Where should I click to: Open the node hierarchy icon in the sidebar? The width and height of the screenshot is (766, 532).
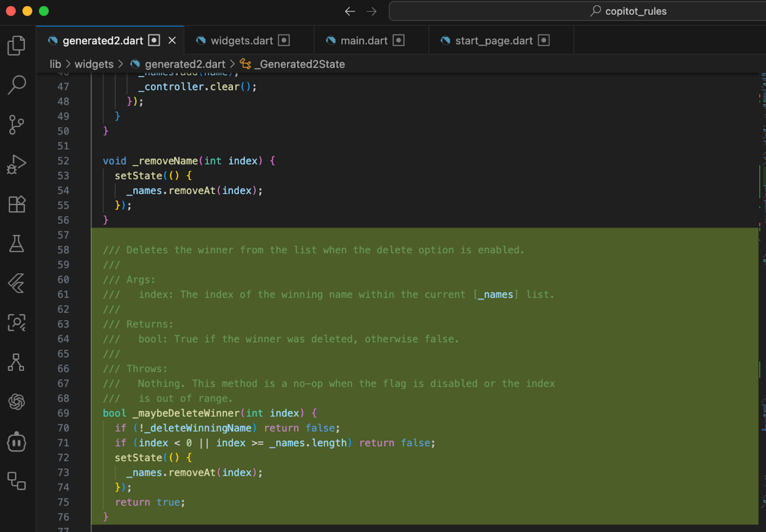(x=17, y=362)
